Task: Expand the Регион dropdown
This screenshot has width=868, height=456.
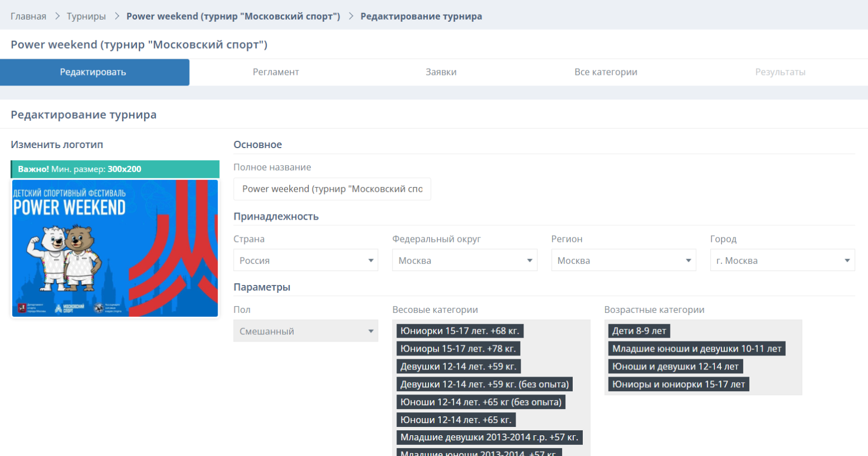Action: pos(623,260)
